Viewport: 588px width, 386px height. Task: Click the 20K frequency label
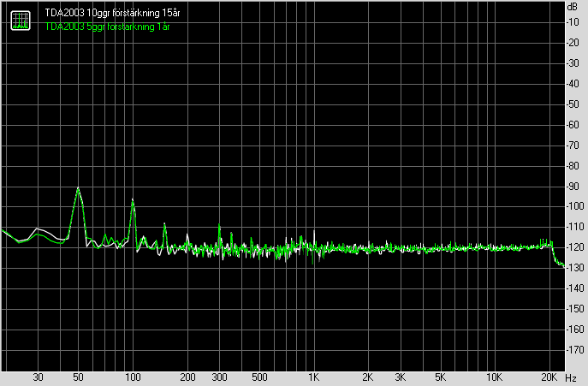coord(549,377)
